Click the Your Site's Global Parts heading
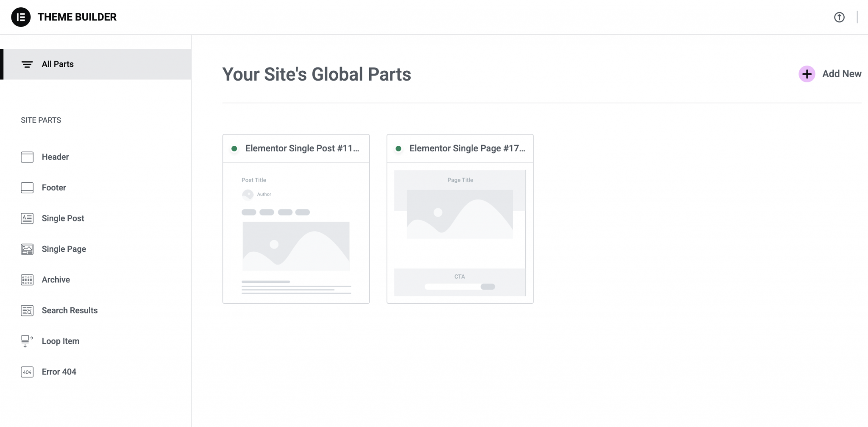 point(316,74)
